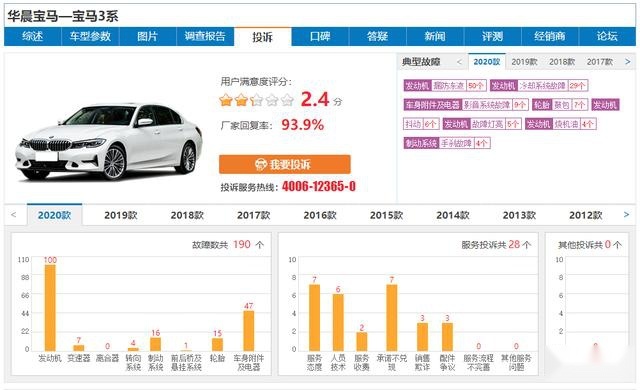
Task: Click the 轮胎 鼓包 7个 tag
Action: (x=560, y=105)
